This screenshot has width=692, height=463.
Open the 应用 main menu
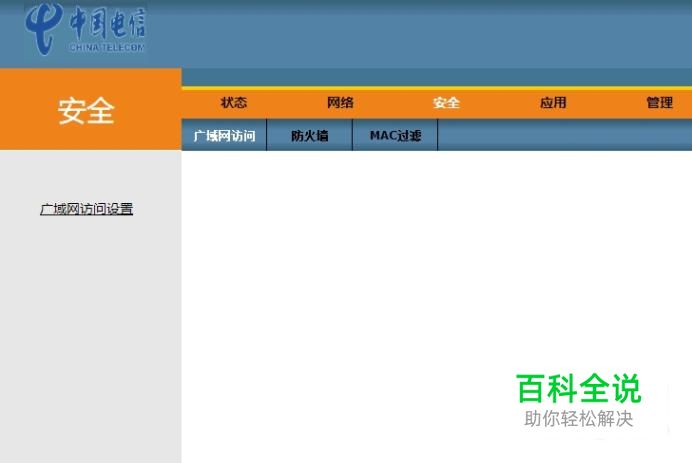click(553, 103)
